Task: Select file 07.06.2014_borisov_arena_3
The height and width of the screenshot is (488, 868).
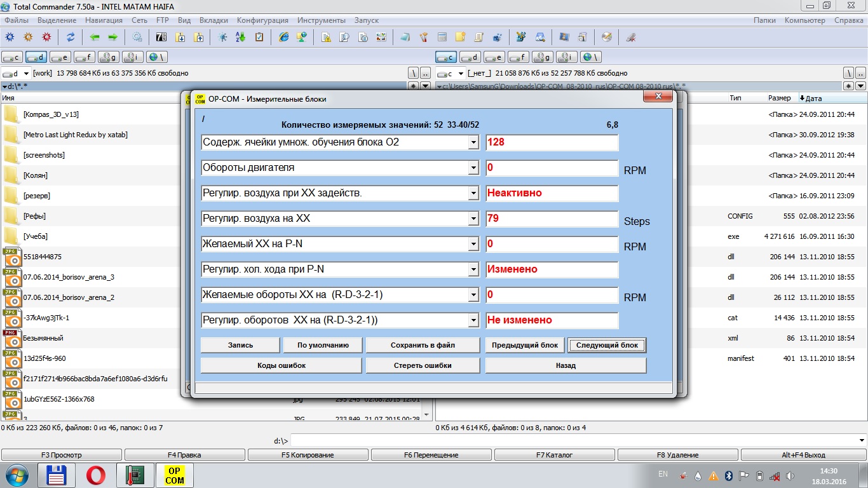Action: click(69, 277)
